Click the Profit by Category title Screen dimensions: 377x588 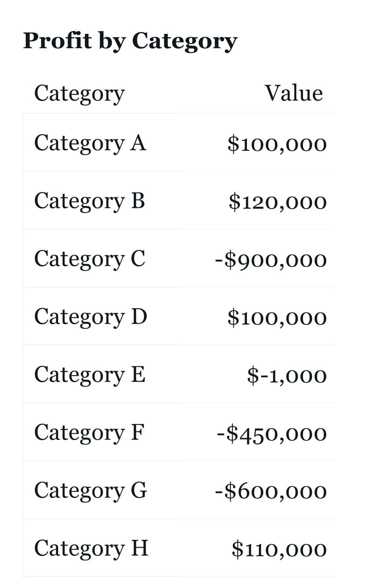(x=130, y=41)
